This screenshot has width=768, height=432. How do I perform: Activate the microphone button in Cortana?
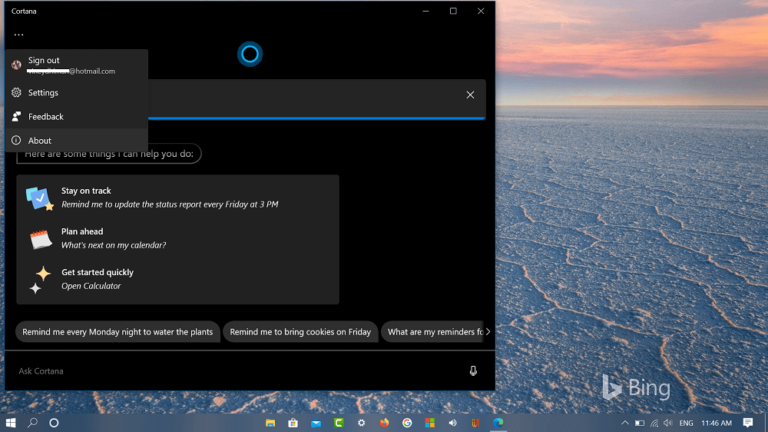(x=473, y=371)
